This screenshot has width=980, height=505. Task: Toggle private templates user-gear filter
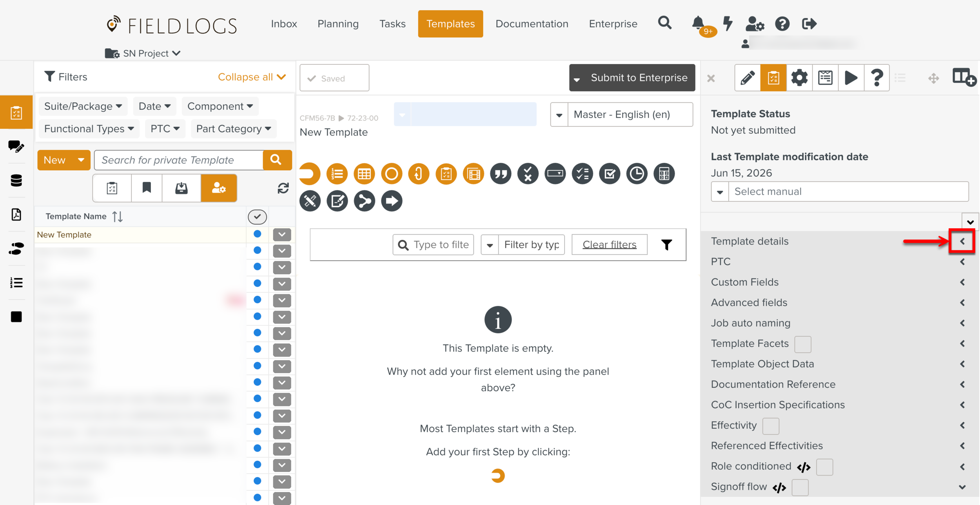pyautogui.click(x=219, y=188)
